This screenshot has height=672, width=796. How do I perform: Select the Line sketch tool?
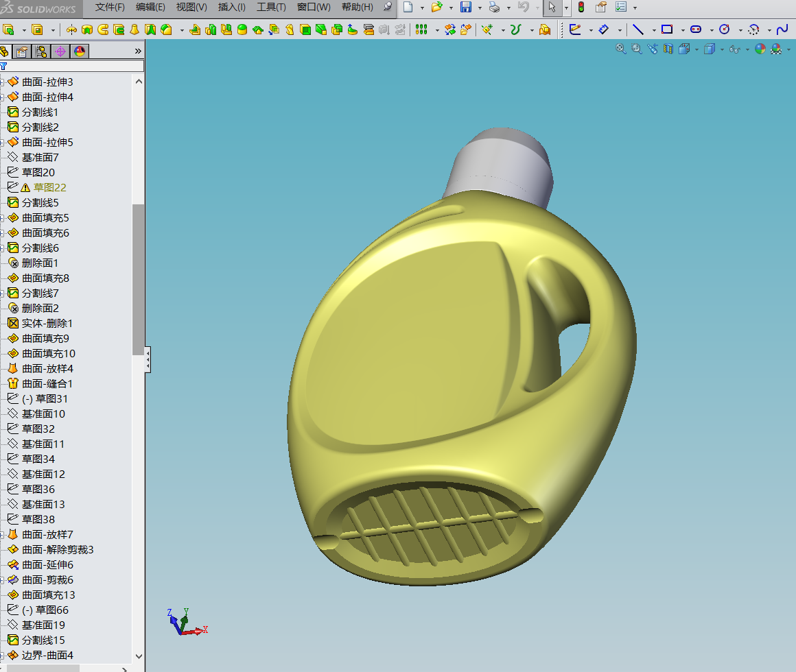pyautogui.click(x=638, y=30)
